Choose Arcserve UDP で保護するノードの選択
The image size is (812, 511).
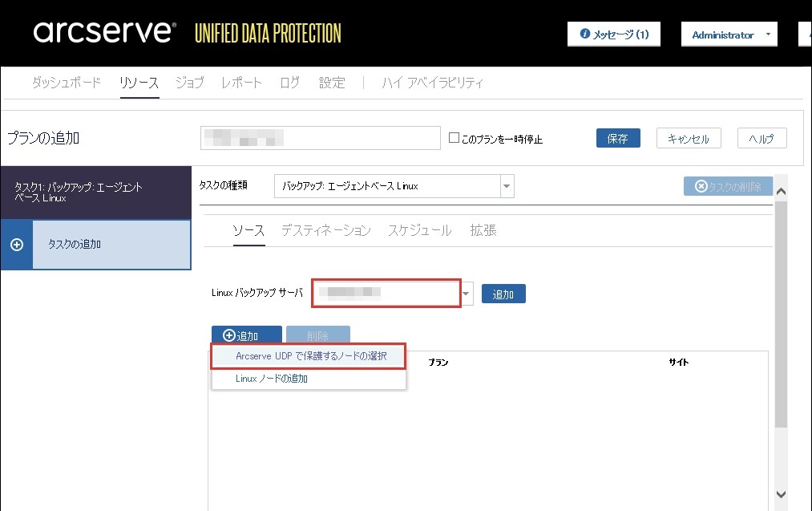tap(308, 356)
